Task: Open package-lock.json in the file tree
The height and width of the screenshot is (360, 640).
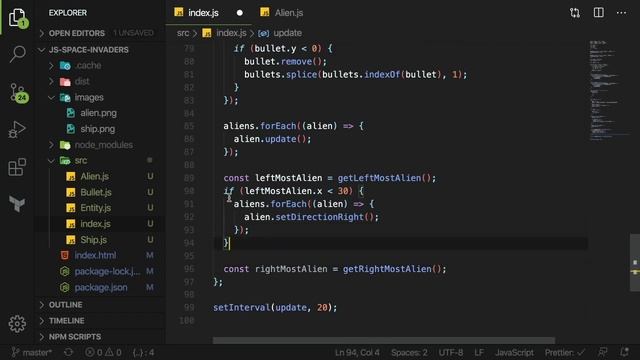Action: [107, 271]
